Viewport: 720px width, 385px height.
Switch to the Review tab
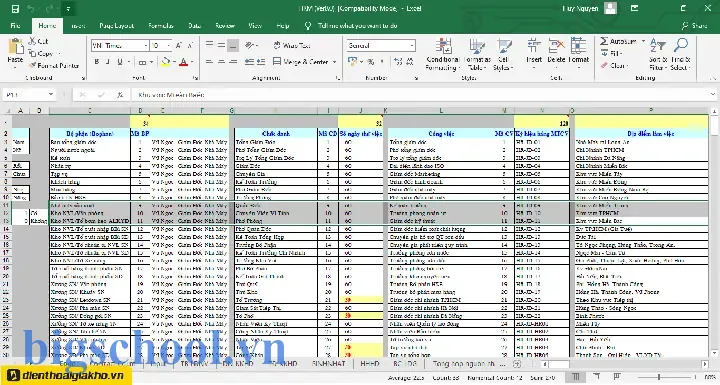point(225,26)
